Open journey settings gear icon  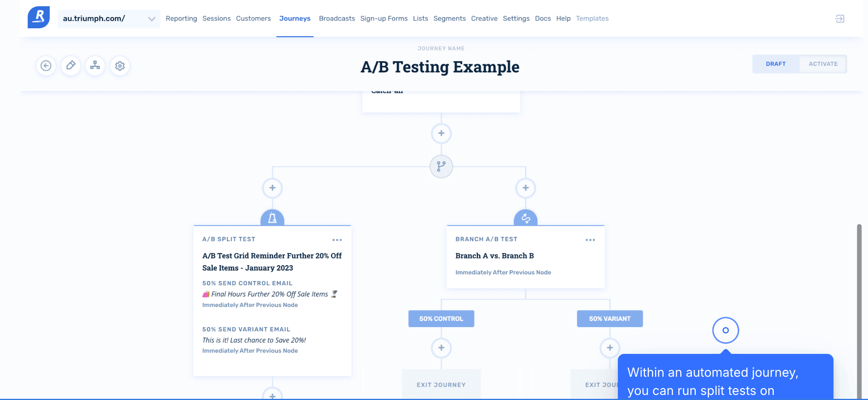pyautogui.click(x=120, y=66)
